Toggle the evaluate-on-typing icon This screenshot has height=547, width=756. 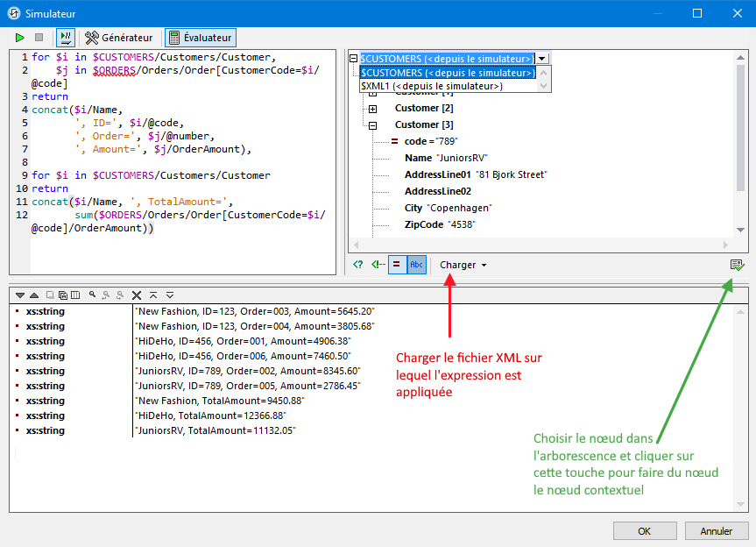66,38
